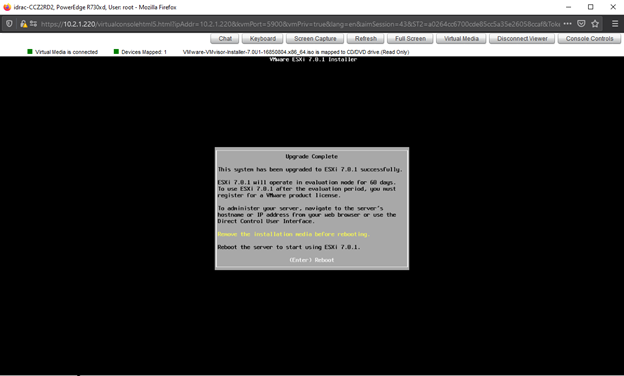Click the Devices Mapped green indicator
624x376 pixels.
coord(116,51)
